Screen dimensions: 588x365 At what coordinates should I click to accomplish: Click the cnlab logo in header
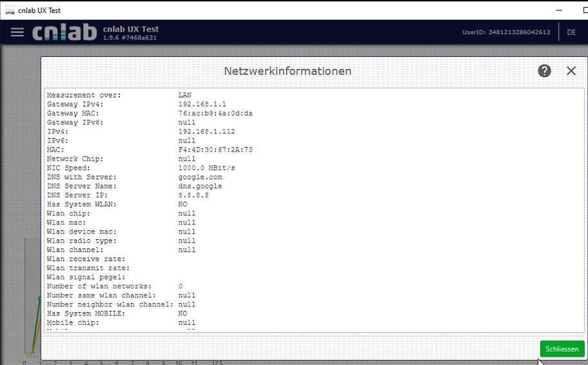64,32
